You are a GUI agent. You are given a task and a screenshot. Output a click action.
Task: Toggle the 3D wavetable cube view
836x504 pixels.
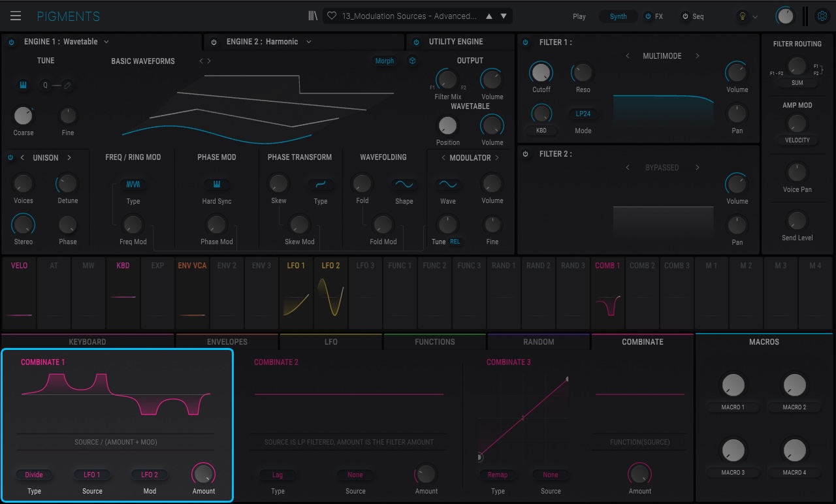tap(413, 61)
